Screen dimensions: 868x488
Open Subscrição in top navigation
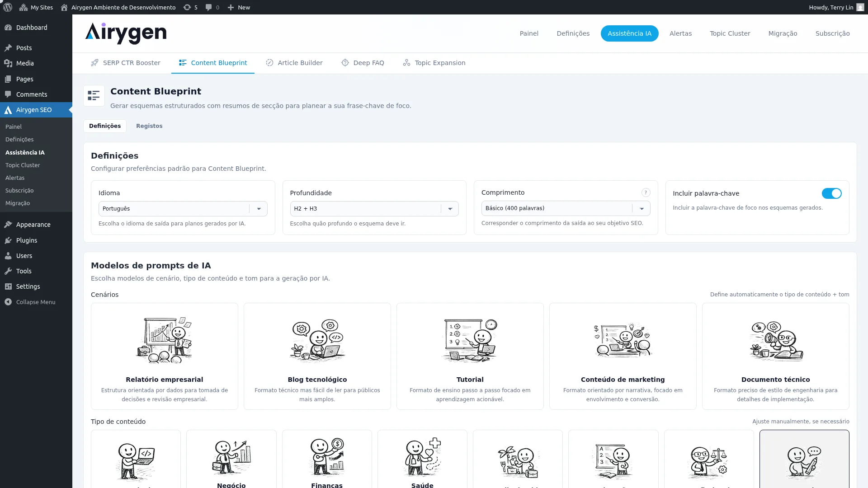(832, 33)
